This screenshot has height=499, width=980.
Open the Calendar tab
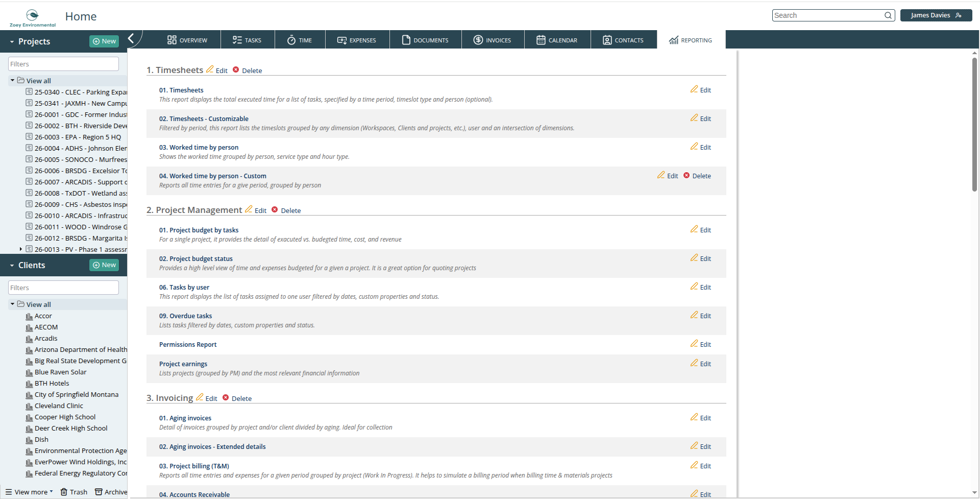pyautogui.click(x=557, y=40)
